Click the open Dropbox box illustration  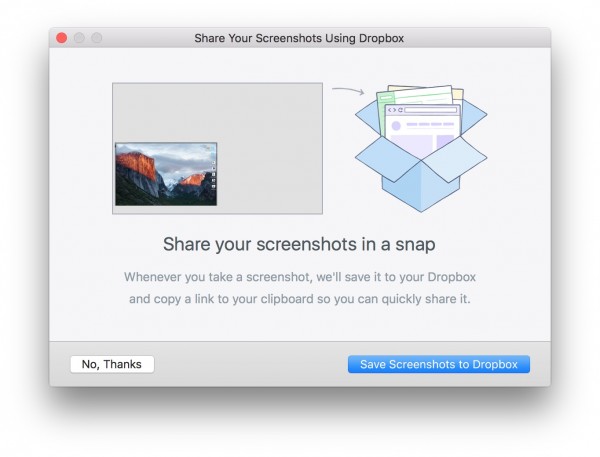(421, 148)
